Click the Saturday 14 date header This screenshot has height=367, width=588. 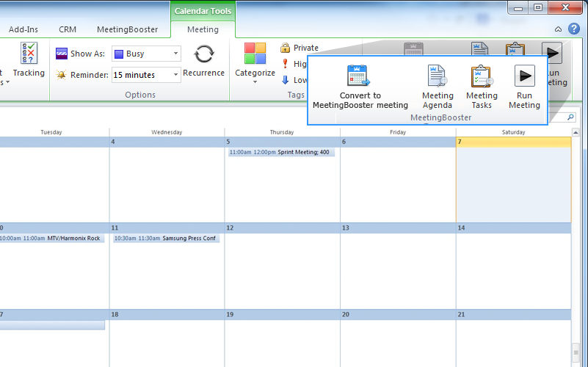[x=513, y=228]
